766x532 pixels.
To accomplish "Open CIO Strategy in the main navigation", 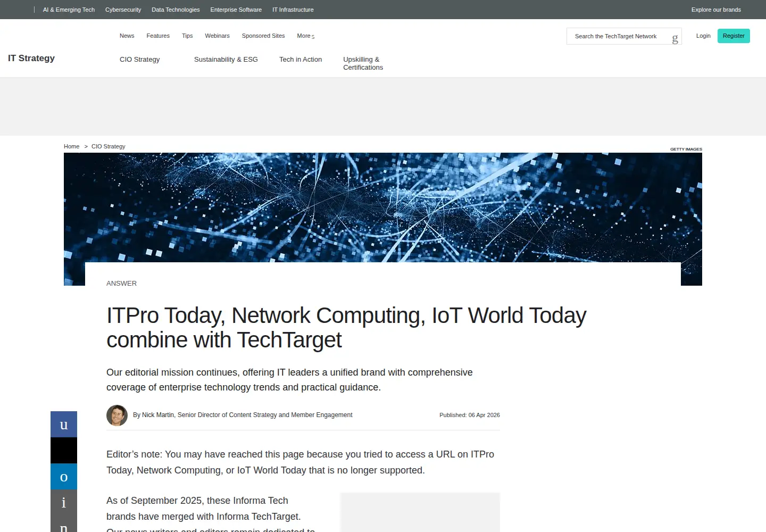I will [x=139, y=60].
